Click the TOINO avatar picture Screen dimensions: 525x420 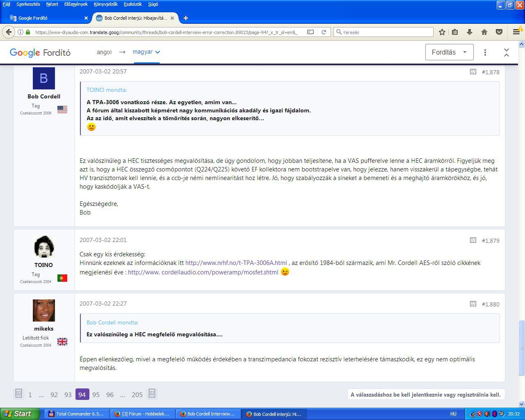[x=44, y=247]
